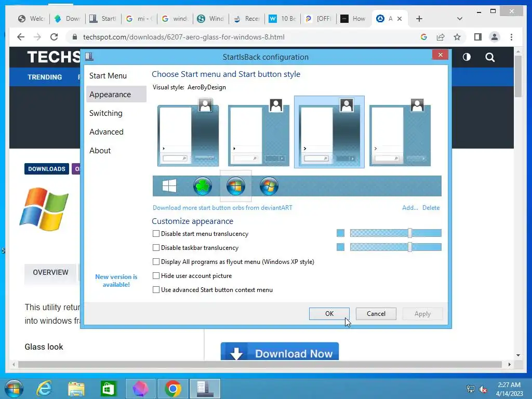Open Chrome three-dot menu
This screenshot has width=532, height=399.
pos(511,37)
